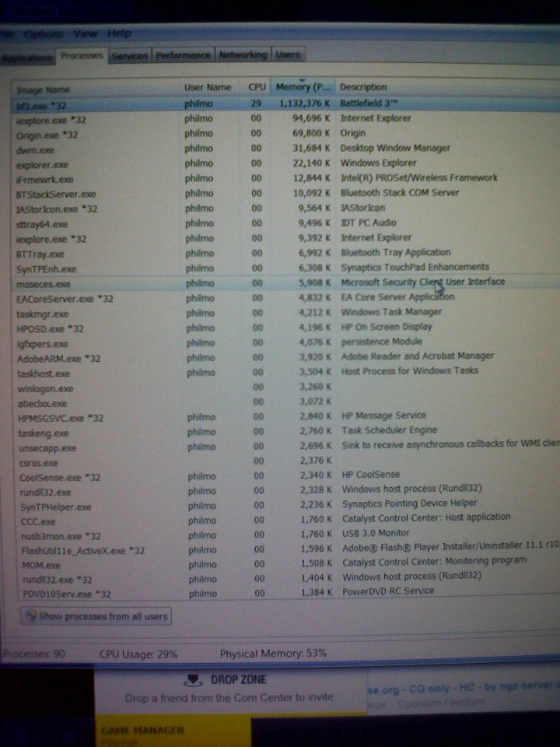Image resolution: width=560 pixels, height=747 pixels.
Task: Select the taskeng.exe process
Action: click(44, 433)
